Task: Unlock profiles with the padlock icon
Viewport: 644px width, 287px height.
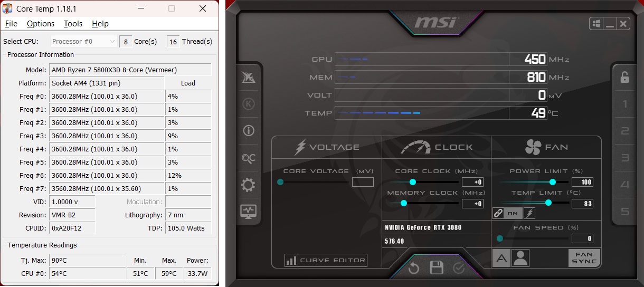Action: point(624,78)
